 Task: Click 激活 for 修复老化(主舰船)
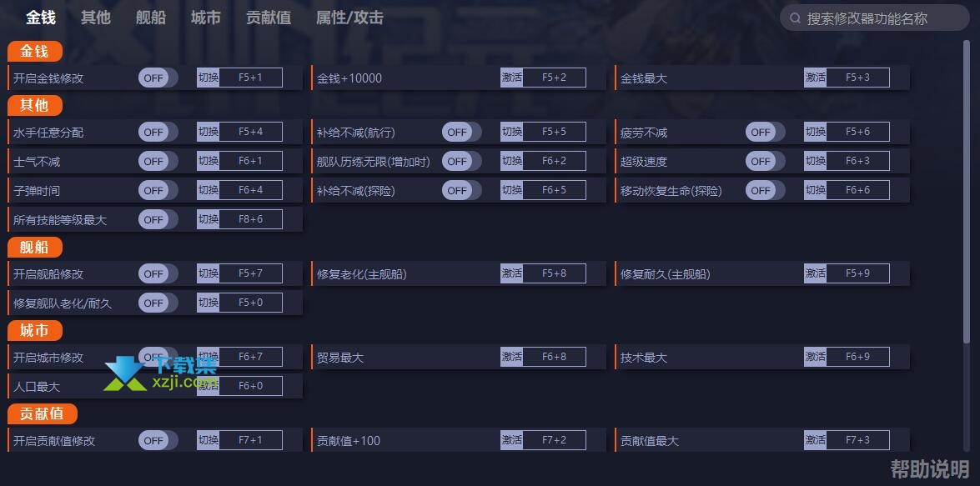click(x=511, y=273)
